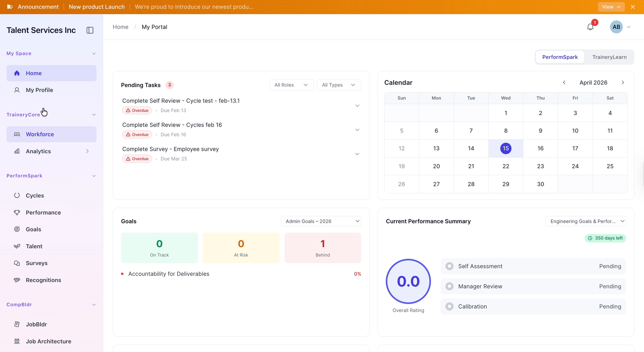Collapse sidebar with panel toggle icon

[x=90, y=30]
